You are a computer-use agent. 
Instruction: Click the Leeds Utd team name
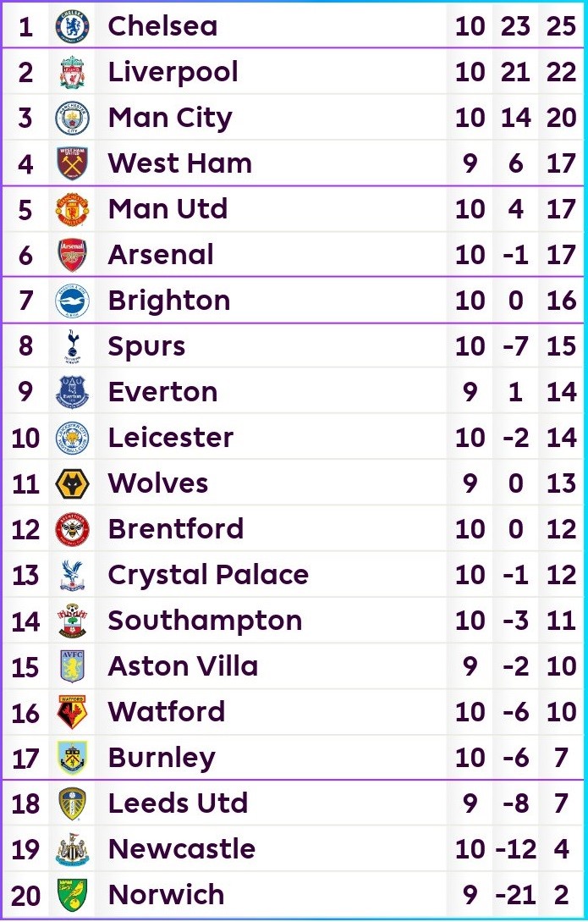(x=178, y=803)
